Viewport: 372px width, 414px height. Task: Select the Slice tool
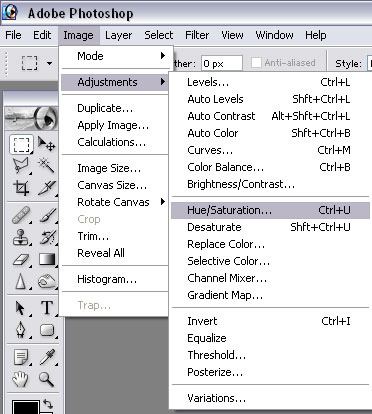pos(46,188)
